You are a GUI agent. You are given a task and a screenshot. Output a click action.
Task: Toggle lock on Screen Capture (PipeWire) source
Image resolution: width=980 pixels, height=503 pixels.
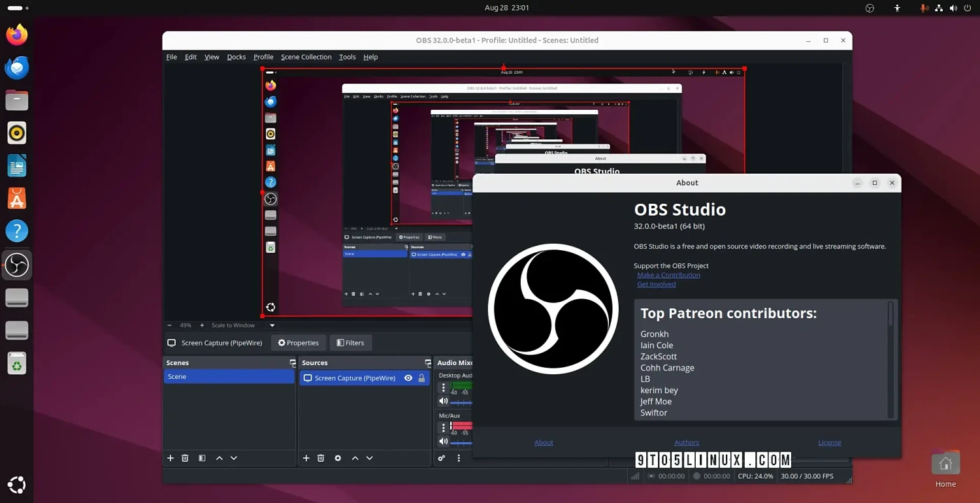click(421, 378)
